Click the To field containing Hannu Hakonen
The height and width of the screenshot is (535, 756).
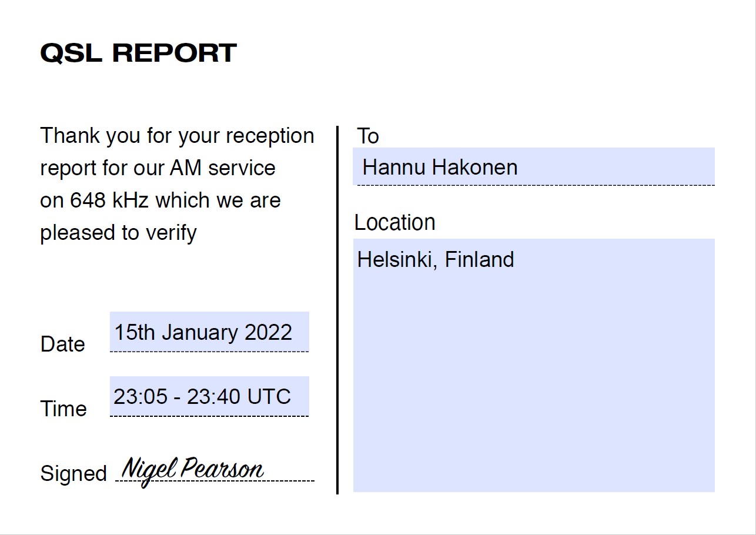(x=534, y=166)
